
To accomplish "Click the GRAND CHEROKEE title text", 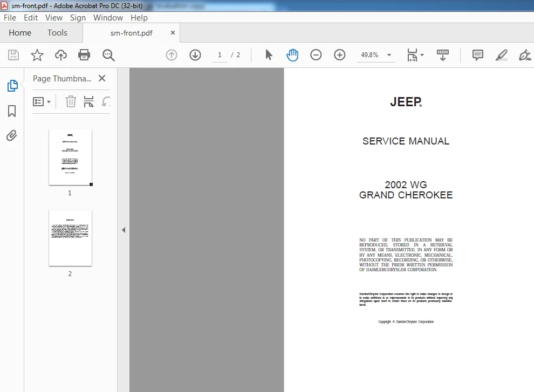I will 406,195.
